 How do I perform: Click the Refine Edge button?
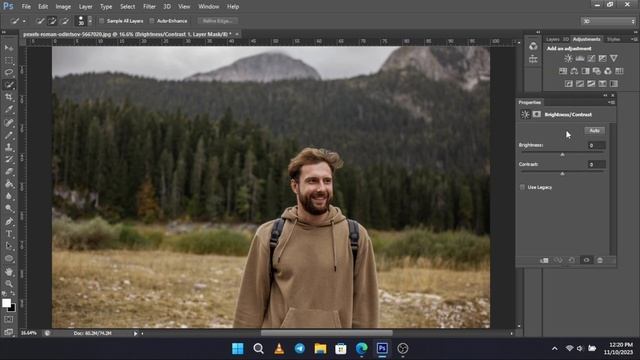coord(218,21)
